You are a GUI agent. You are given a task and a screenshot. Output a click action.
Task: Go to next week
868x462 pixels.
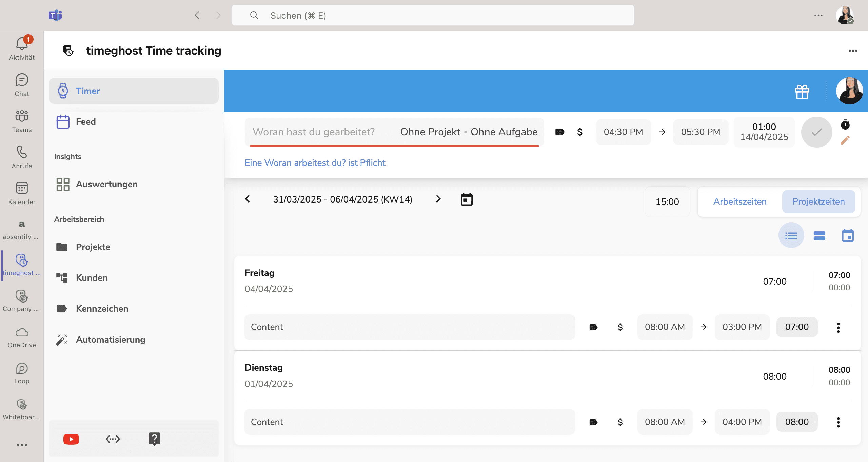(x=438, y=199)
